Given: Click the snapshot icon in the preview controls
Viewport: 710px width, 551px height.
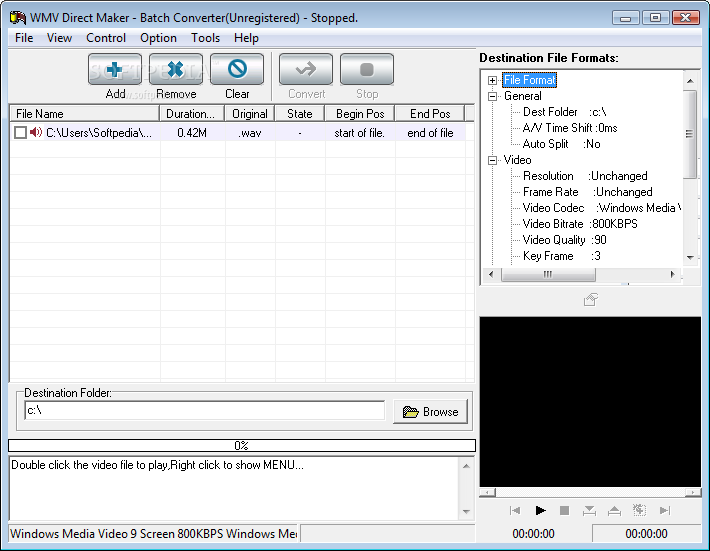Looking at the screenshot, I should (639, 510).
